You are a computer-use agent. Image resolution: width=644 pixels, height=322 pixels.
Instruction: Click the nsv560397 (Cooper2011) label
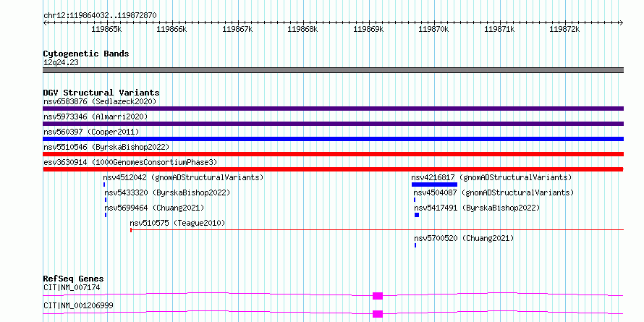91,132
